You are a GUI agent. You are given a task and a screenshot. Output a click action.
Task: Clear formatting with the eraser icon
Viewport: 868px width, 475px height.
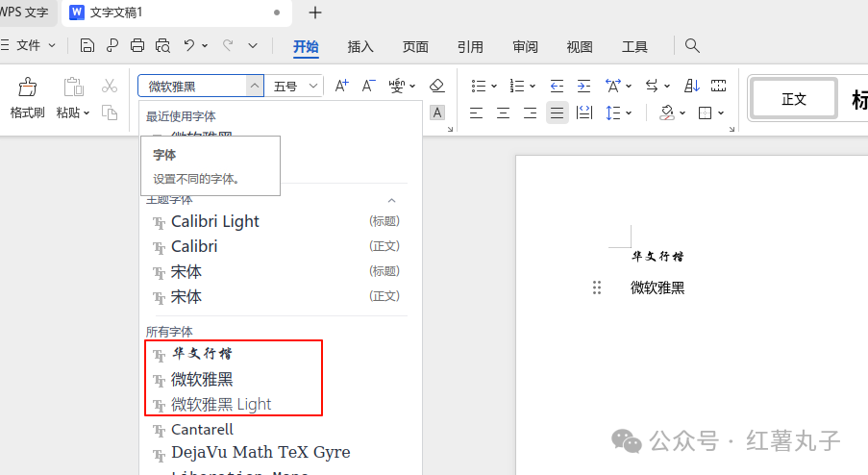click(x=436, y=86)
